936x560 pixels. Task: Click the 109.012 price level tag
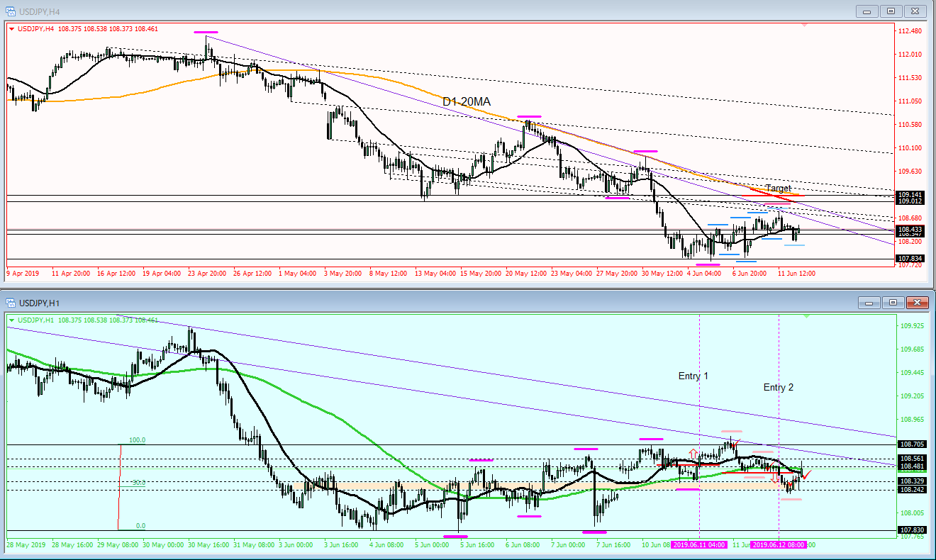(x=910, y=201)
